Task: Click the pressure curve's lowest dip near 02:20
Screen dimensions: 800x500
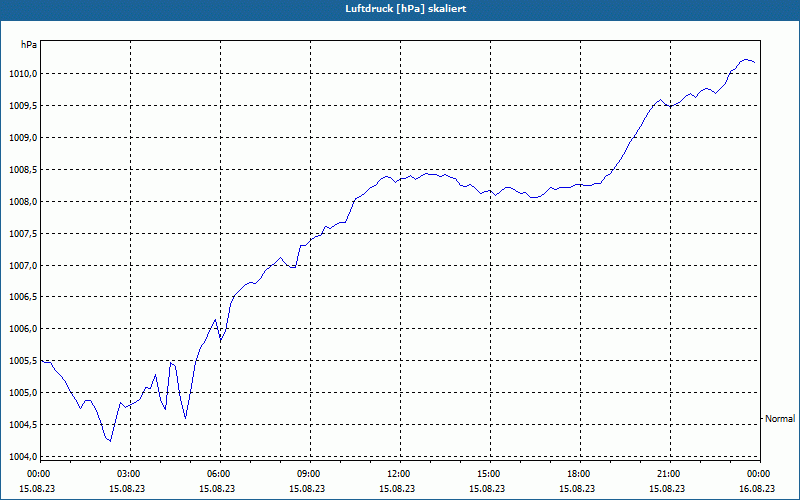Action: tap(110, 441)
